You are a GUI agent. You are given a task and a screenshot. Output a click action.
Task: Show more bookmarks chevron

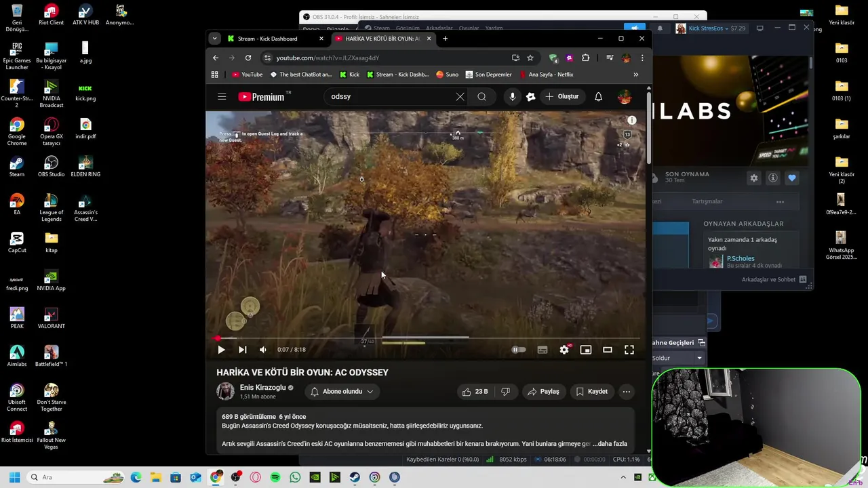click(636, 75)
